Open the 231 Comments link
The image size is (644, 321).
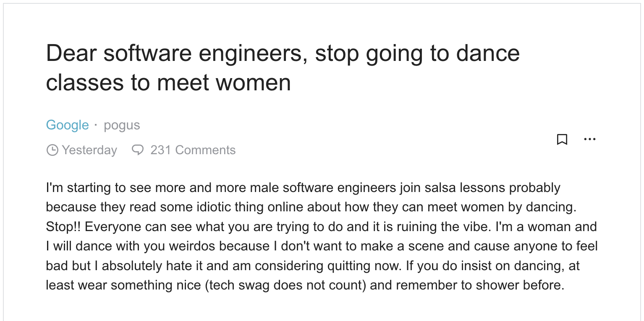(x=193, y=150)
